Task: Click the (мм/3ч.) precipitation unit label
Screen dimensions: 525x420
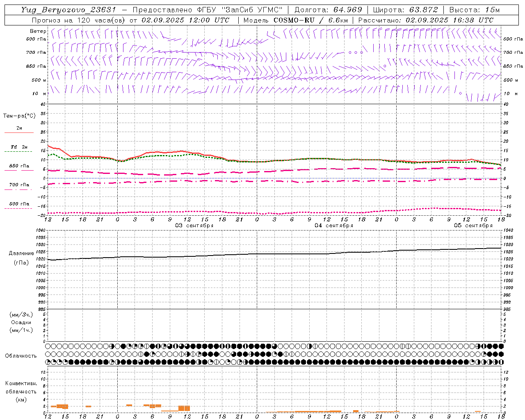Action: coord(21,315)
